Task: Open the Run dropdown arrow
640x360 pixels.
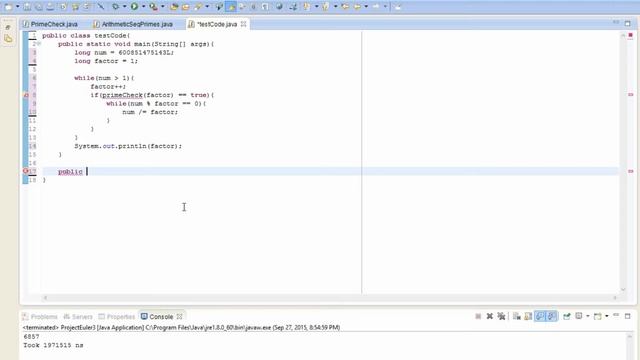Action: pos(143,7)
